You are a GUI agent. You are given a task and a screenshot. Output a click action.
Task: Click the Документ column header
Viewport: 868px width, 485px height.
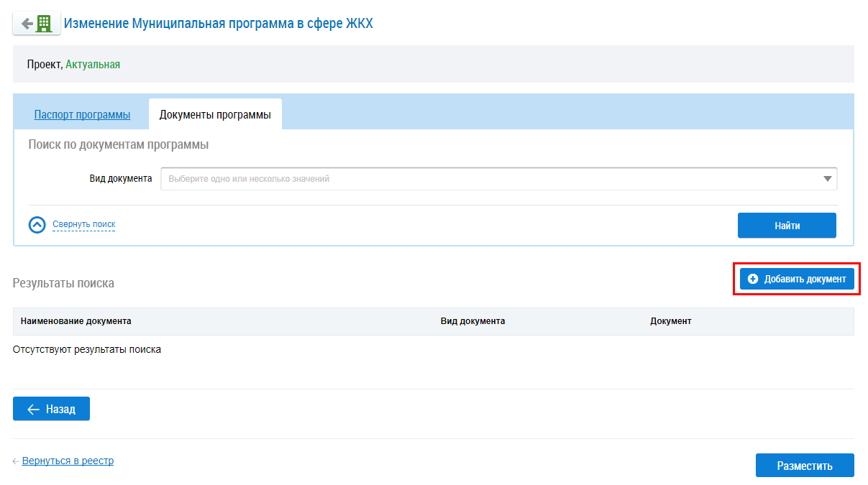point(670,321)
